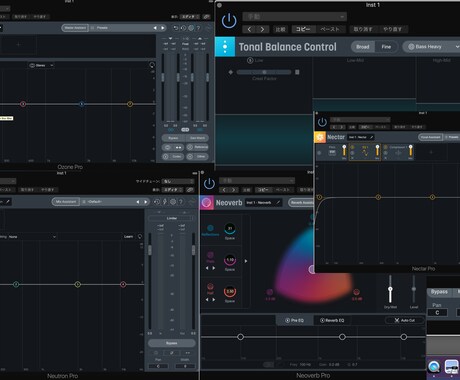Select the red EQ node in Ozone
This screenshot has width=460, height=380.
[x=23, y=104]
